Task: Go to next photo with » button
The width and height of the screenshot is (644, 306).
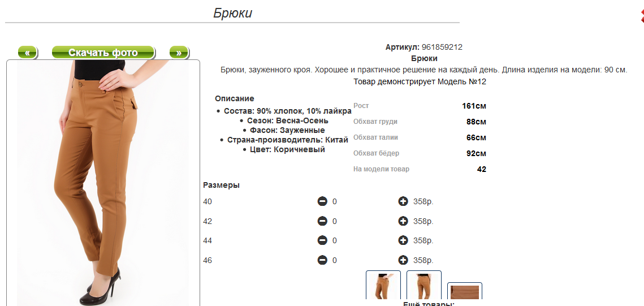Action: [x=179, y=53]
